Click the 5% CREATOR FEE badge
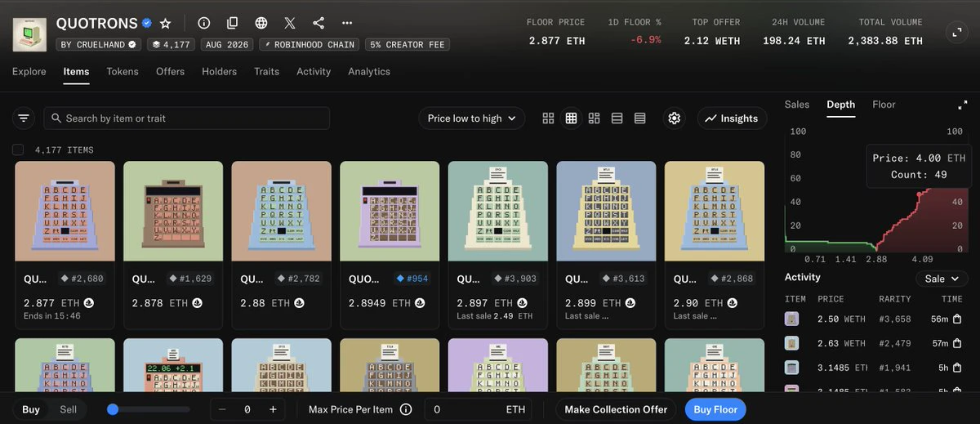 [408, 44]
